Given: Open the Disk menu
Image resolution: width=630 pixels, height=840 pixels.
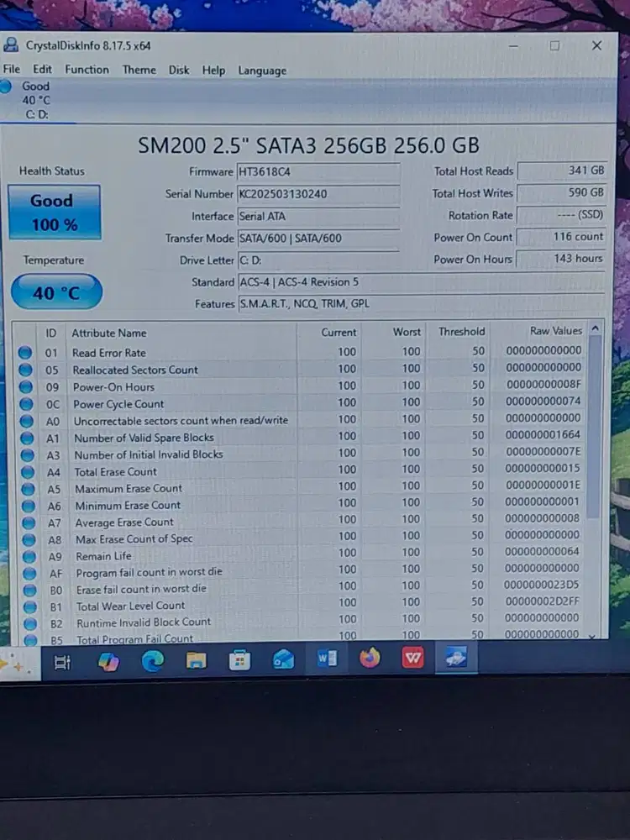Looking at the screenshot, I should click(x=179, y=71).
